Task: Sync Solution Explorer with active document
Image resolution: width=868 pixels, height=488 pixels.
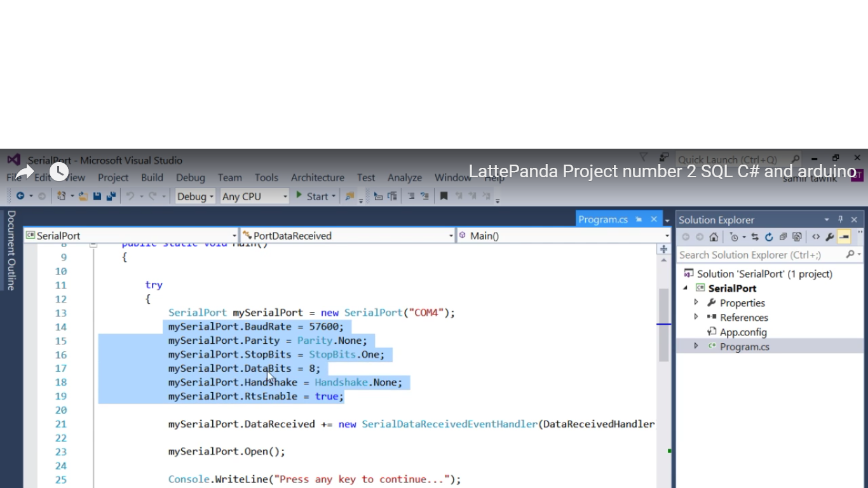Action: [755, 236]
